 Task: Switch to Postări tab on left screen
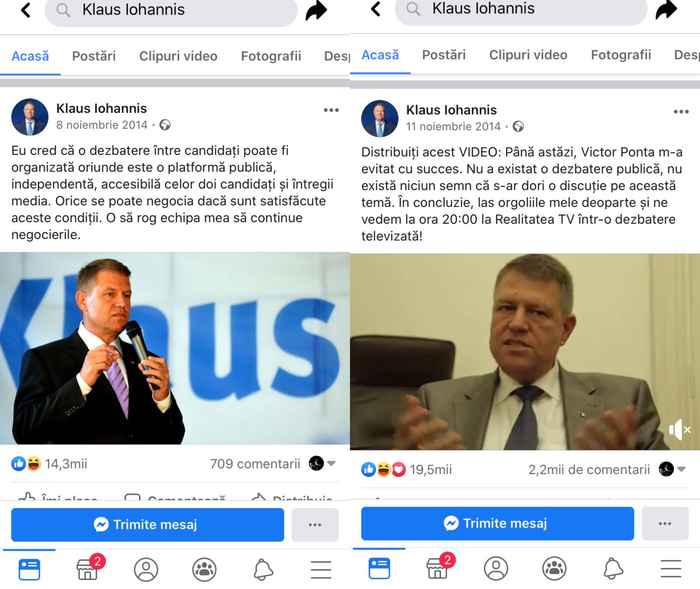point(94,56)
